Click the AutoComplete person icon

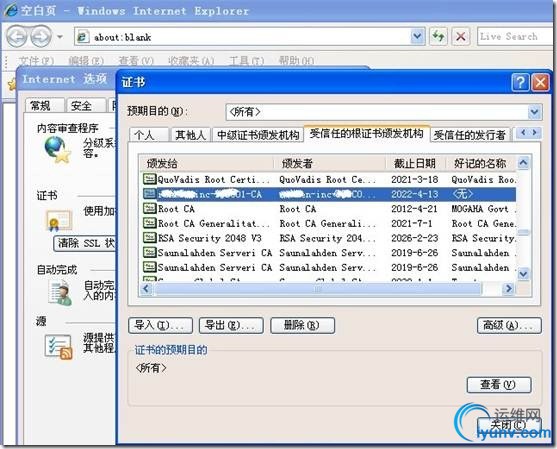tap(59, 293)
